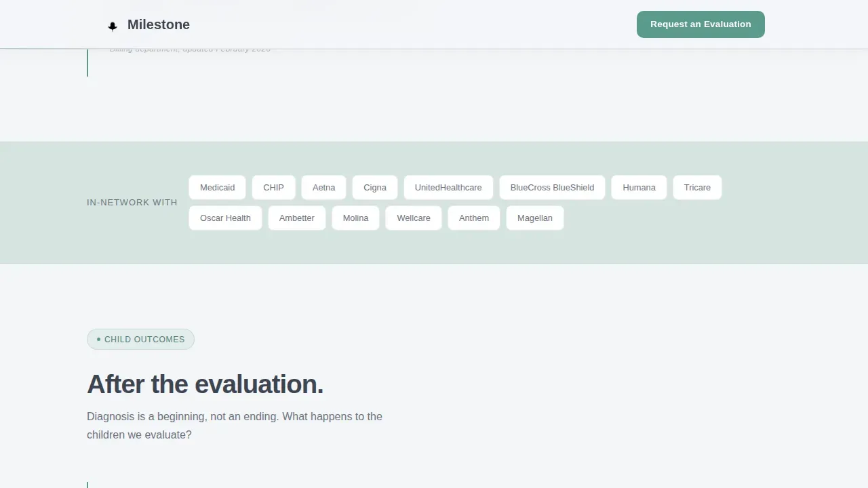The width and height of the screenshot is (868, 488).
Task: Click the Anthem insurance chip
Action: 473,218
